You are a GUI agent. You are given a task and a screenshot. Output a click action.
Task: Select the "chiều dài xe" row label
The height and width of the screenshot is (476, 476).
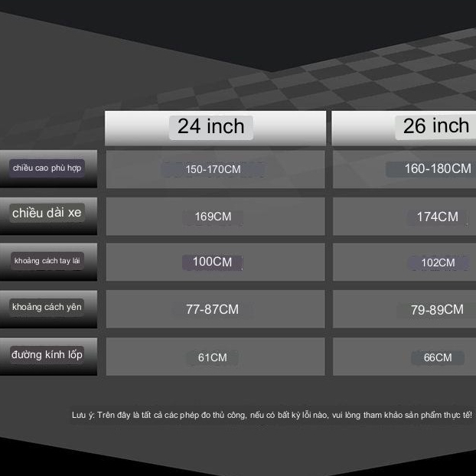[x=47, y=214]
